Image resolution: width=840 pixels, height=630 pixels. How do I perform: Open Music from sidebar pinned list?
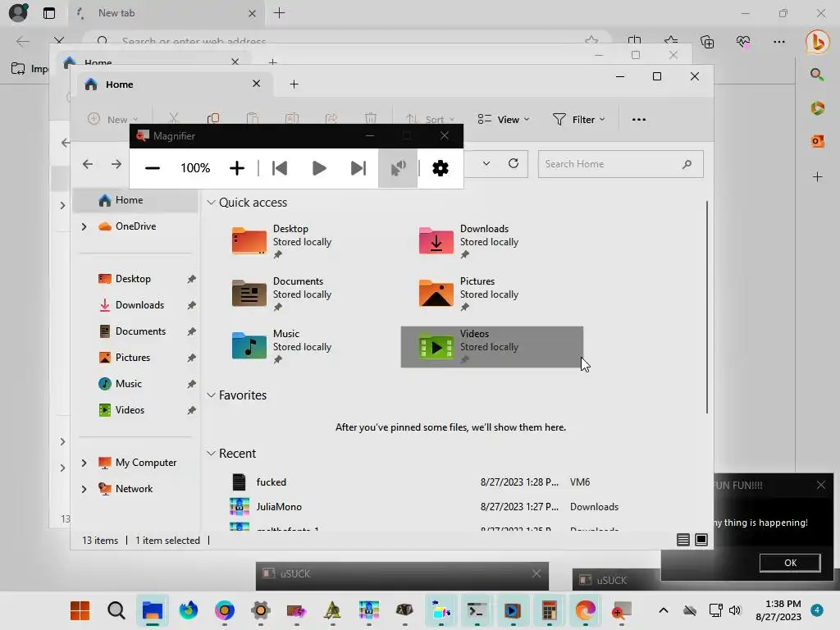tap(129, 384)
